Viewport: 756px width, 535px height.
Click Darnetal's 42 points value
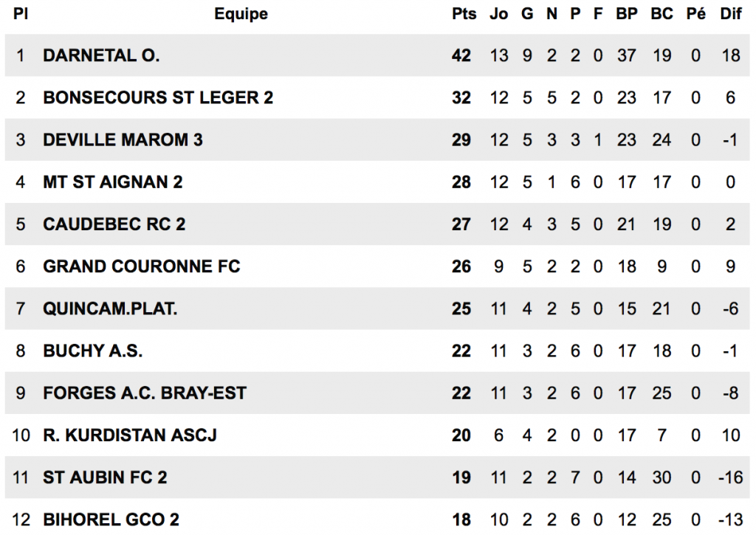pos(461,55)
